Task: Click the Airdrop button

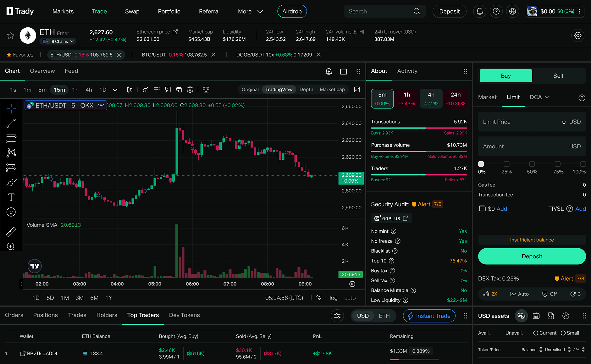Action: tap(292, 11)
